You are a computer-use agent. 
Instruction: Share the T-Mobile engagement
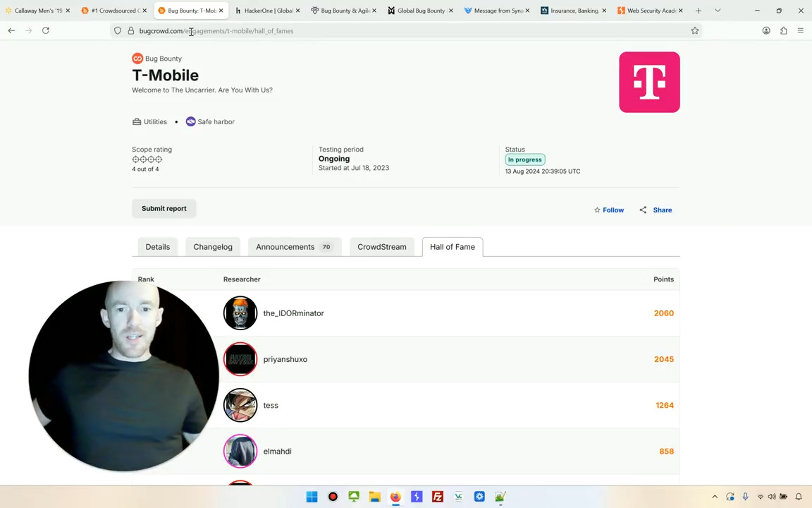[656, 210]
